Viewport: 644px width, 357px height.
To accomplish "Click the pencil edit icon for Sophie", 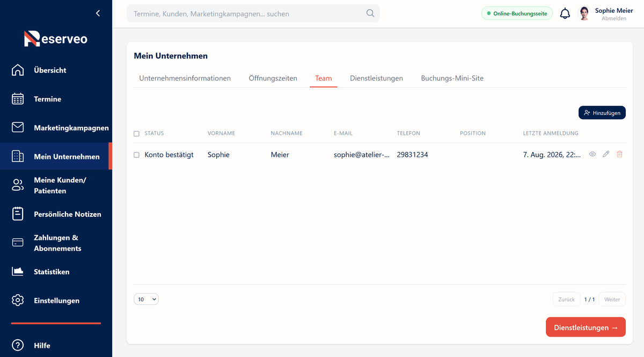I will click(x=606, y=154).
